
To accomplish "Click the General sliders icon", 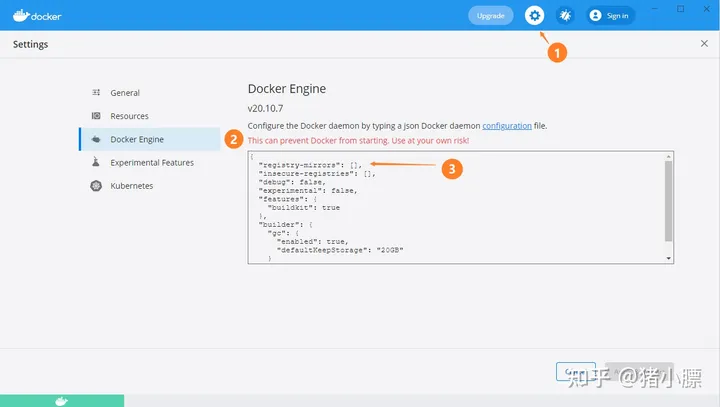I will [96, 92].
